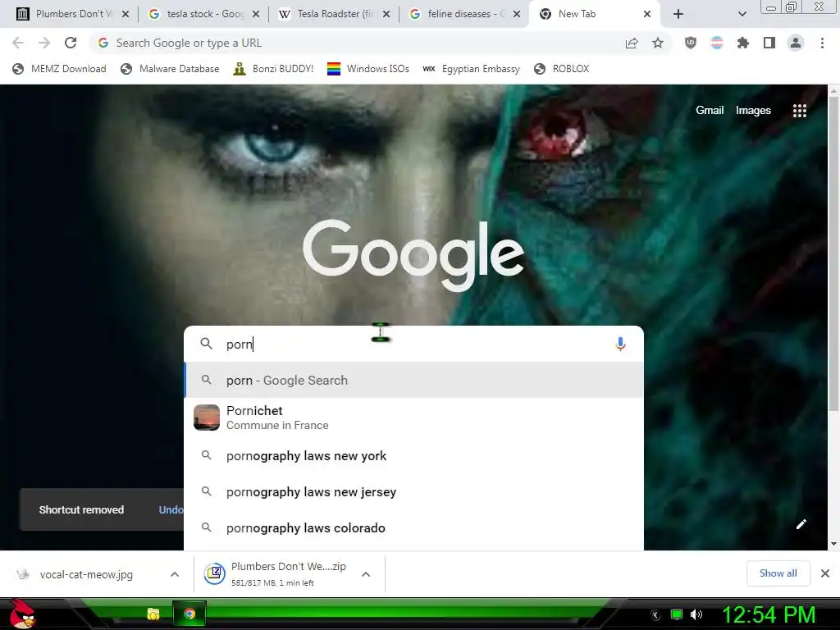Open Malware Database bookmark
This screenshot has width=840, height=630.
point(171,69)
